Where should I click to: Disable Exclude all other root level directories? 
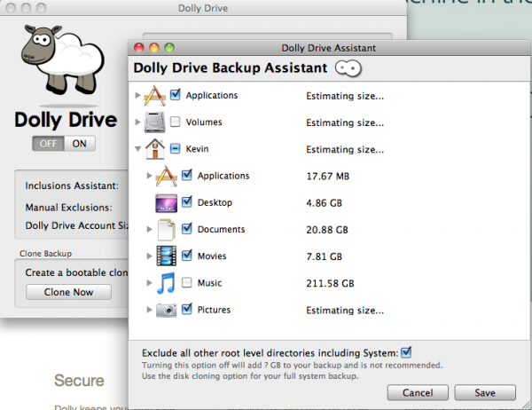(x=406, y=352)
